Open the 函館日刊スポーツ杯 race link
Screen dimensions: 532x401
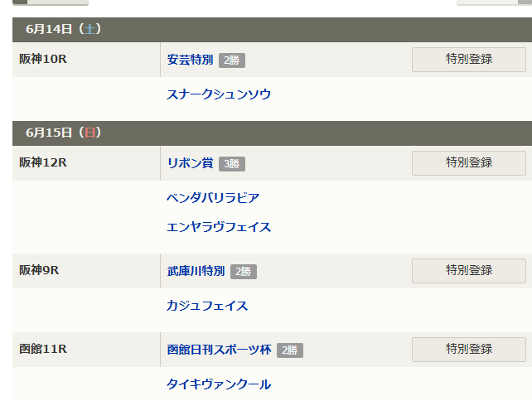click(x=219, y=350)
